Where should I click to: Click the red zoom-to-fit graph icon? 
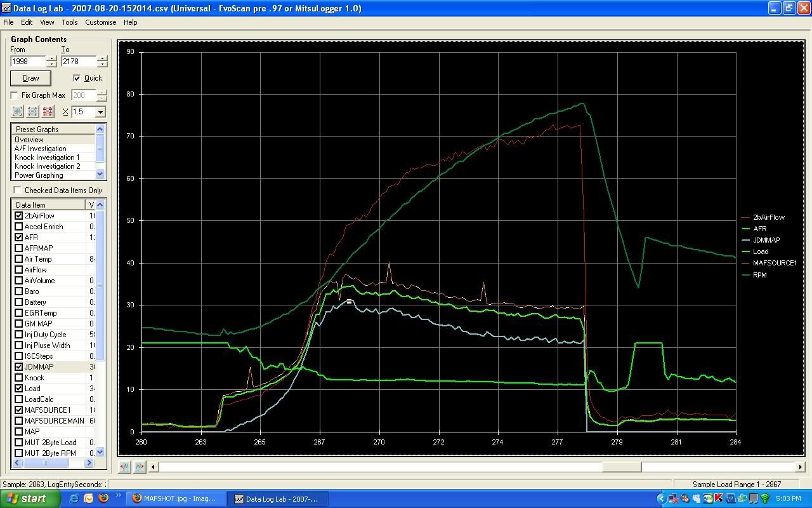[x=48, y=112]
